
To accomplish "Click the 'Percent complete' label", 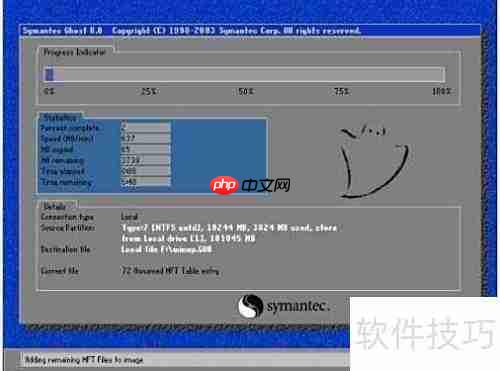I will point(70,128).
